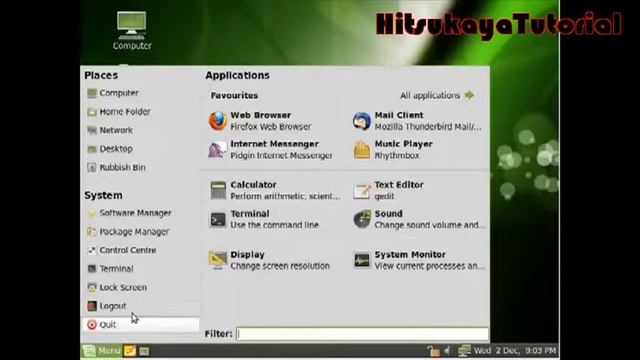Click 'Change sound volume and...' text

(430, 225)
